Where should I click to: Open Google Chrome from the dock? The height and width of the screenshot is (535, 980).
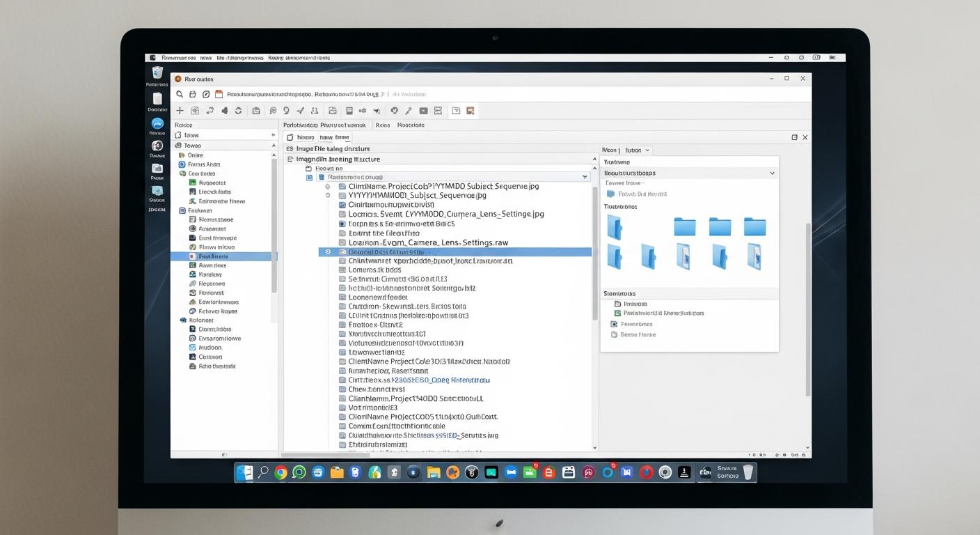(280, 472)
